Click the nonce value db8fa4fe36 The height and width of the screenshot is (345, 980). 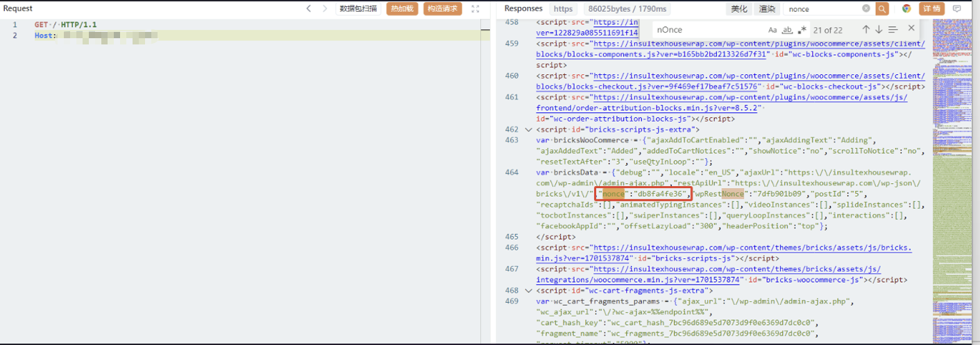pos(661,194)
